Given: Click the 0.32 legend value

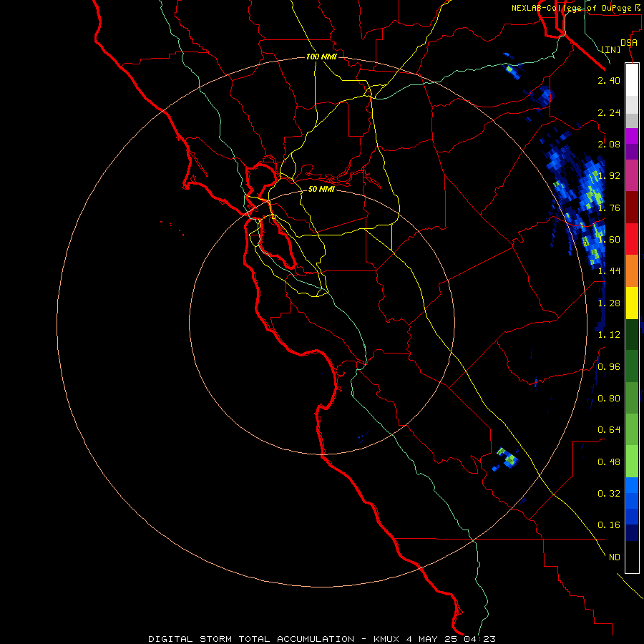Looking at the screenshot, I should (609, 494).
